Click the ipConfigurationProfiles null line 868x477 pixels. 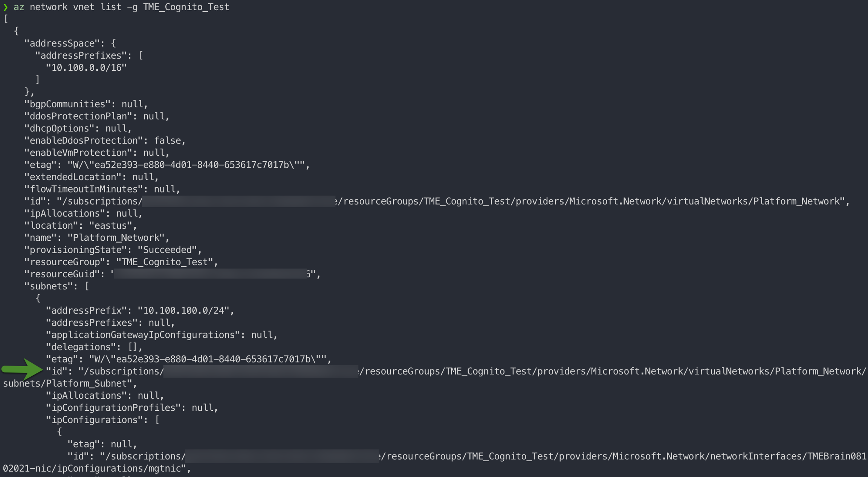[x=131, y=408]
